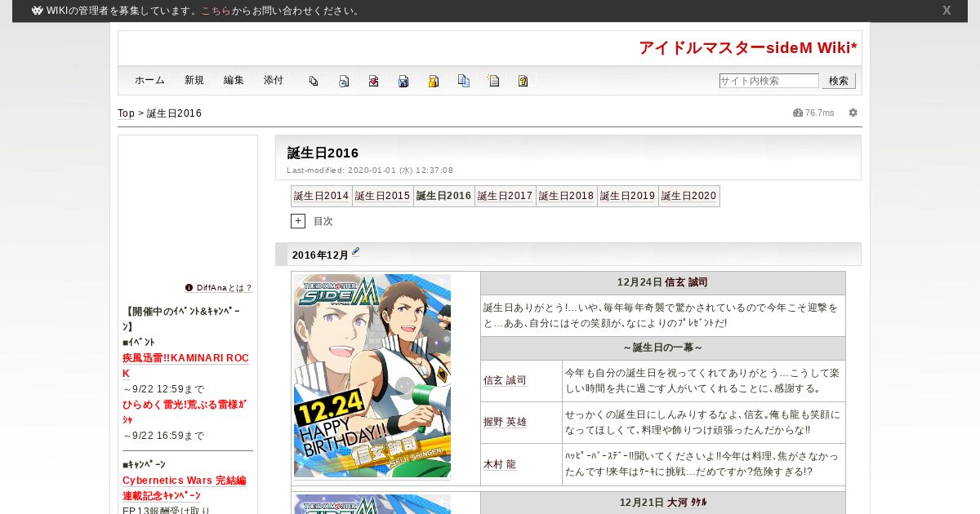980x514 pixels.
Task: Follow the こちら link in banner
Action: 216,11
